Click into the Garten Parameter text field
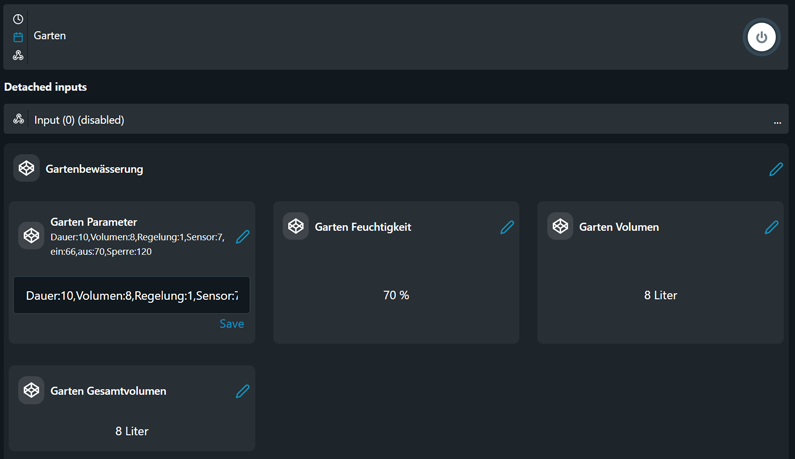Viewport: 795px width, 459px height. coord(132,295)
